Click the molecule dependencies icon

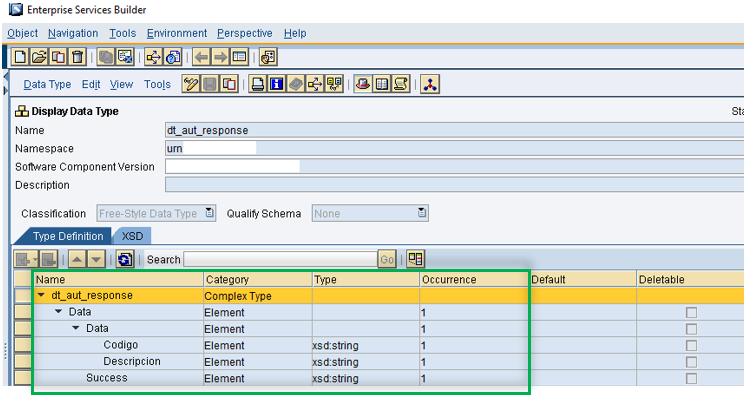click(x=430, y=84)
